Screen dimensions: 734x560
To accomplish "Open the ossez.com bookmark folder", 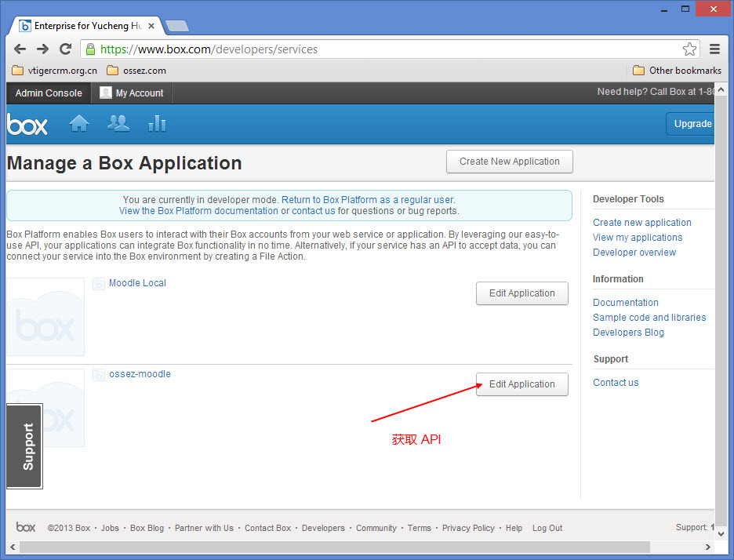I will point(136,71).
